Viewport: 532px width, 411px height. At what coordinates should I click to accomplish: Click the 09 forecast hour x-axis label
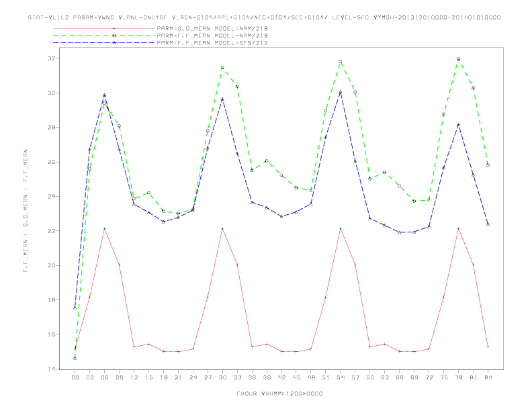[119, 377]
